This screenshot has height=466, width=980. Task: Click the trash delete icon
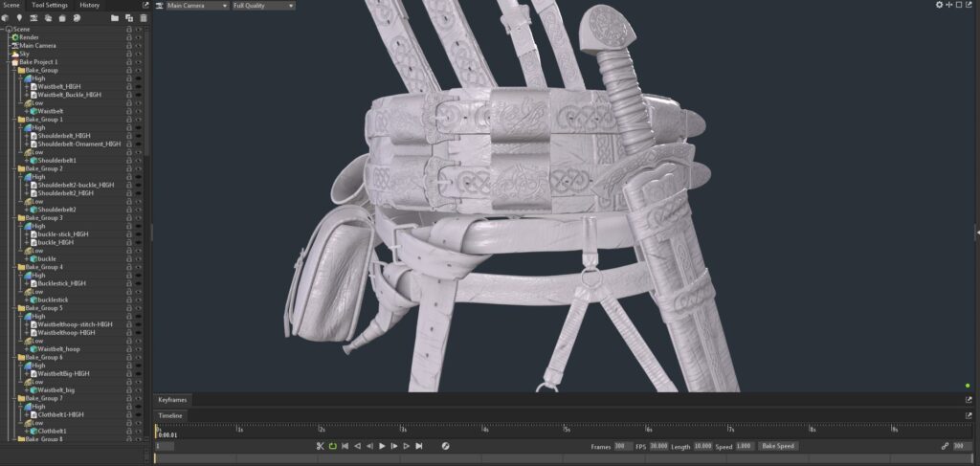tap(144, 18)
